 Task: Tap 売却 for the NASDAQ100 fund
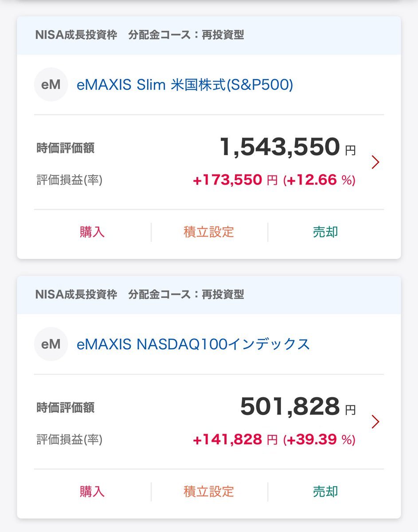325,491
